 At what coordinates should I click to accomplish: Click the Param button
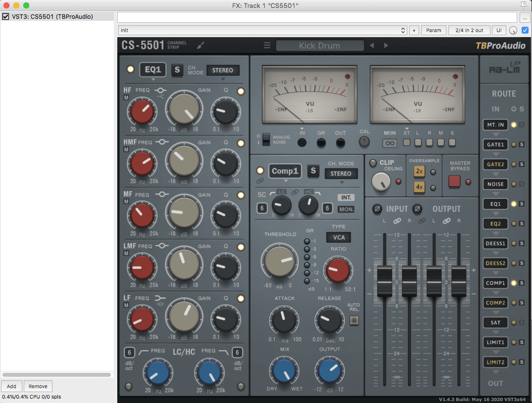(x=434, y=30)
